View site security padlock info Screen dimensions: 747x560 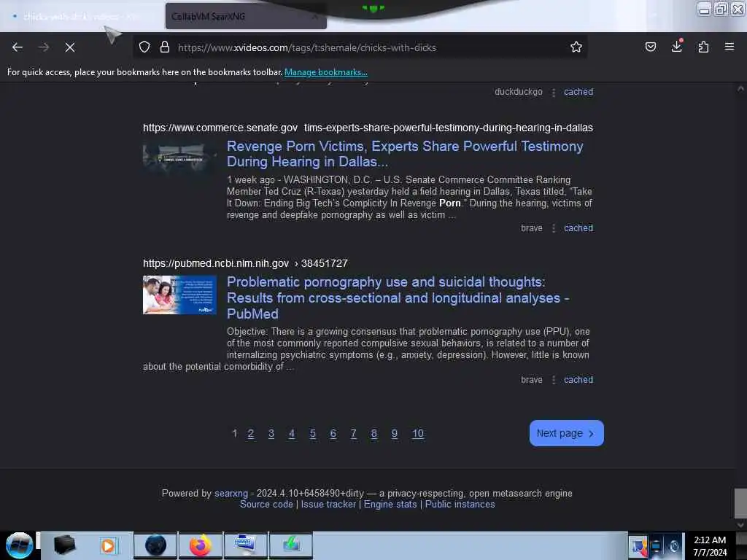[x=165, y=47]
